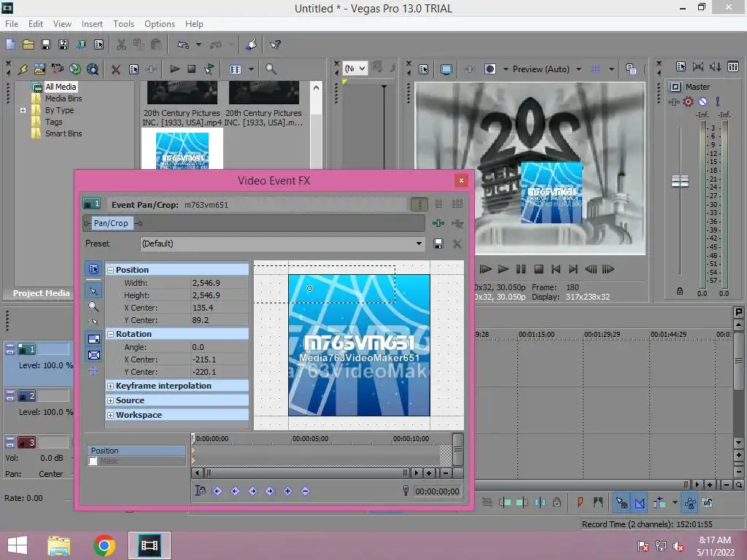Create a new project with the New icon
Viewport: 747px width, 560px height.
(10, 44)
